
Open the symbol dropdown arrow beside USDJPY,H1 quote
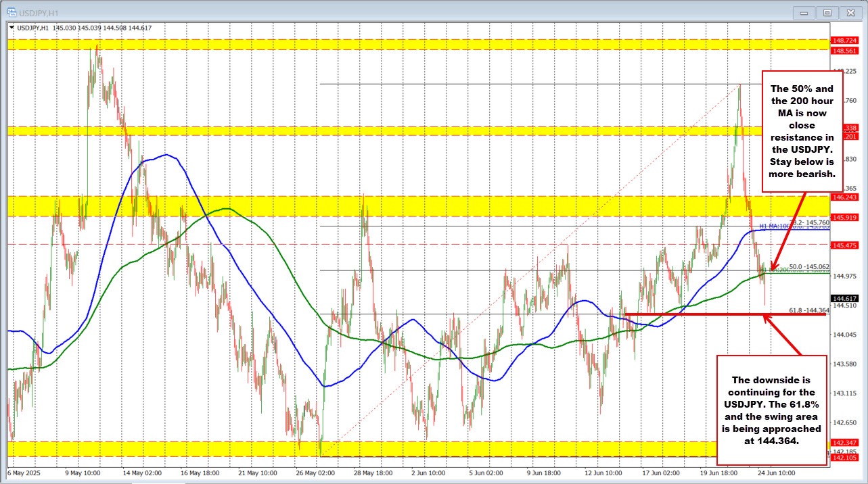(x=13, y=28)
